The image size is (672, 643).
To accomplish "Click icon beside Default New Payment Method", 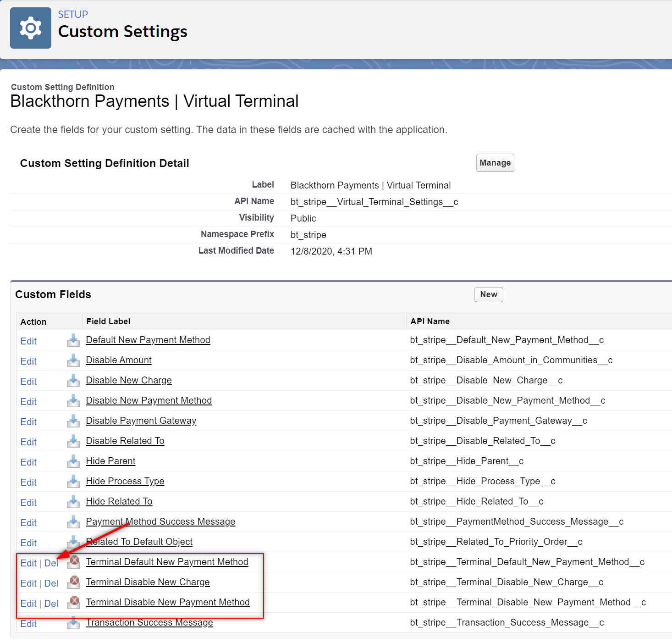I will [x=73, y=340].
